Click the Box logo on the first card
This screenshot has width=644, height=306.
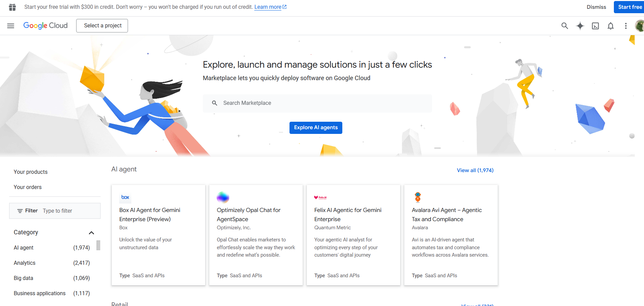coord(125,197)
